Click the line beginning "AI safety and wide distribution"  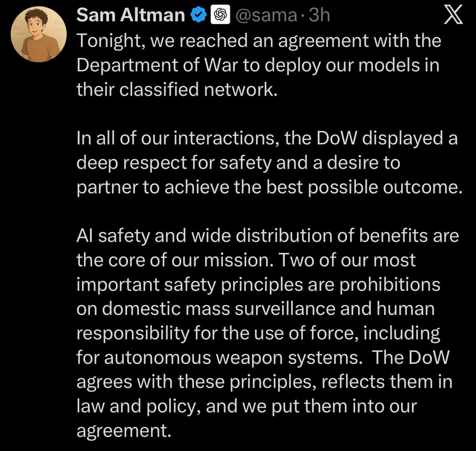click(x=267, y=236)
